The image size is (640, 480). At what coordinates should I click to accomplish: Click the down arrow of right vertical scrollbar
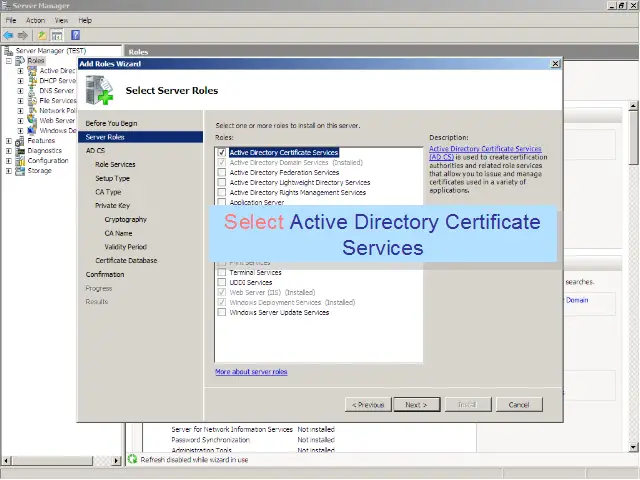tap(633, 447)
